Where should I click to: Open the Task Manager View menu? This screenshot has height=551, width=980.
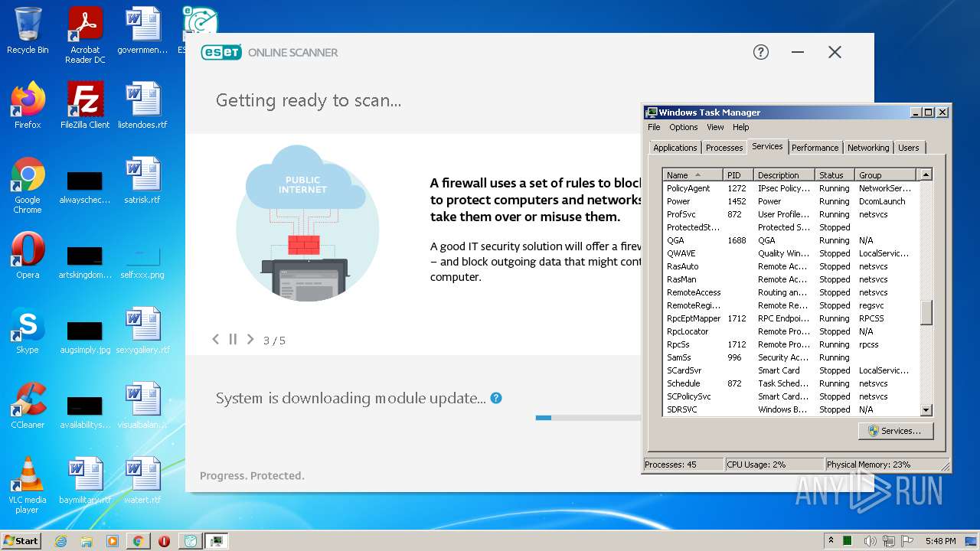pyautogui.click(x=715, y=127)
